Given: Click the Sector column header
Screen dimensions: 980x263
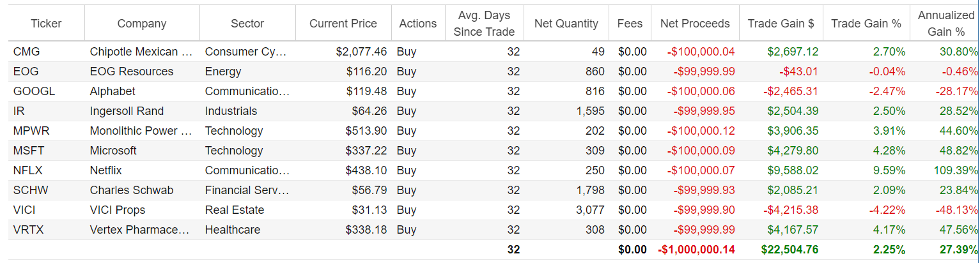Looking at the screenshot, I should coord(247,24).
